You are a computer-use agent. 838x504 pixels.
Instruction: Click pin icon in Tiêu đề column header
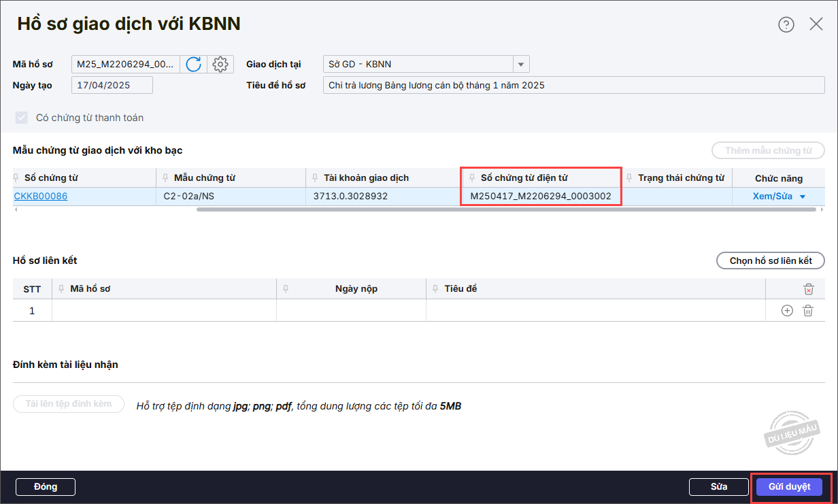(436, 289)
